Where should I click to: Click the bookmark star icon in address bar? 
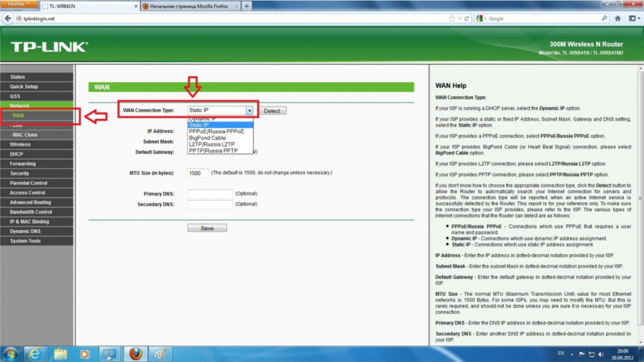pyautogui.click(x=452, y=18)
